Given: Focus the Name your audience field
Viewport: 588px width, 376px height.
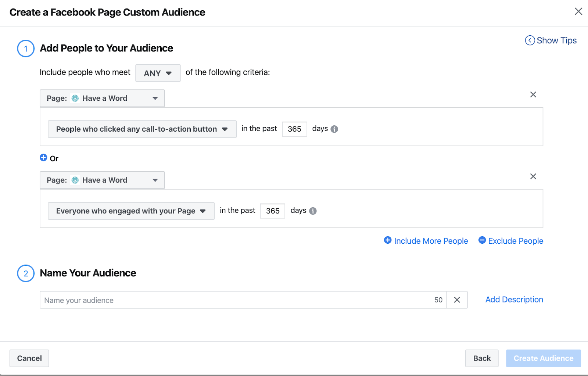Looking at the screenshot, I should [235, 300].
